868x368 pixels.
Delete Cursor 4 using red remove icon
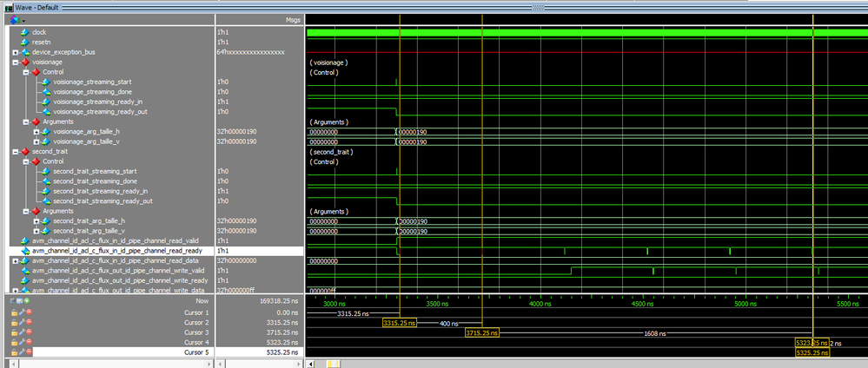point(29,343)
